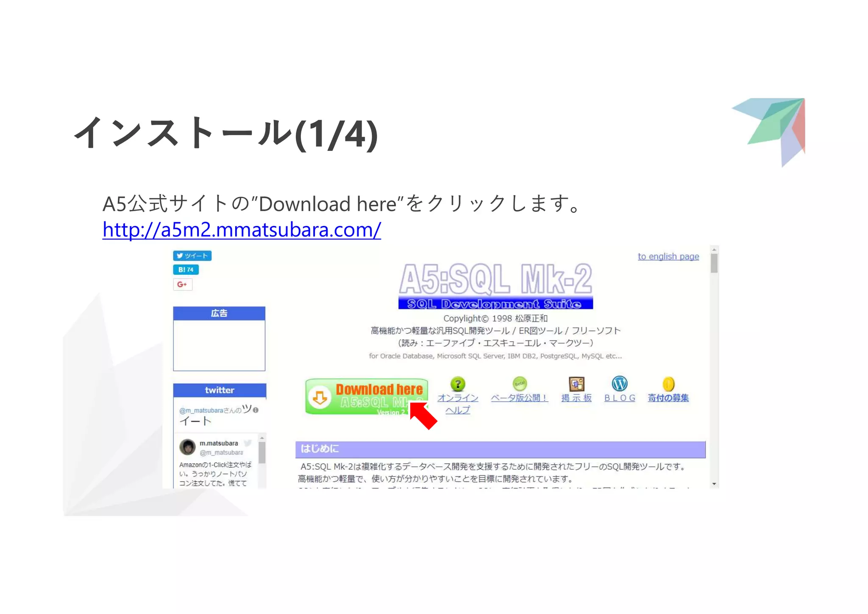Open the a5m2.mmatsubara.com link
This screenshot has width=868, height=614.
tap(242, 230)
